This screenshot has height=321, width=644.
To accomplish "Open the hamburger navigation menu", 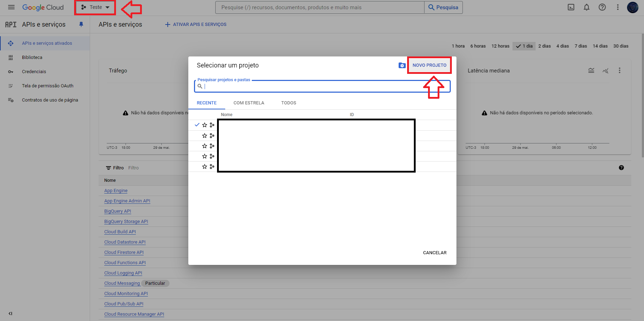I will coord(11,7).
